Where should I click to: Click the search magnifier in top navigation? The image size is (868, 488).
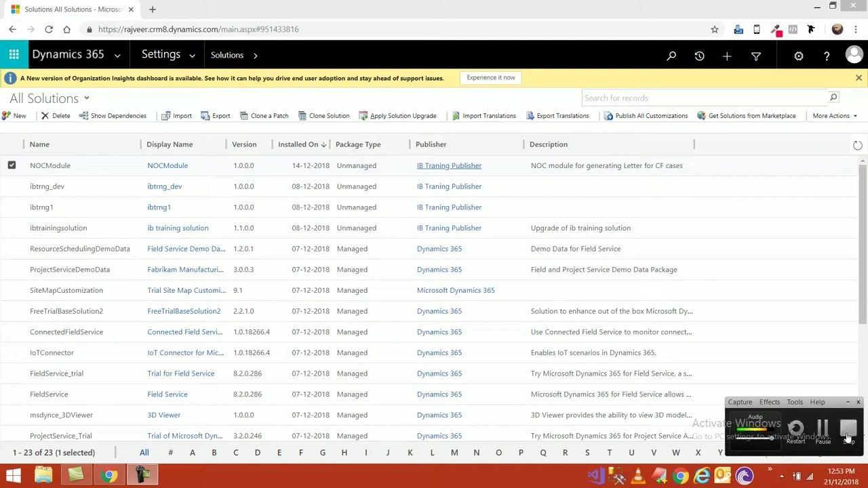671,56
